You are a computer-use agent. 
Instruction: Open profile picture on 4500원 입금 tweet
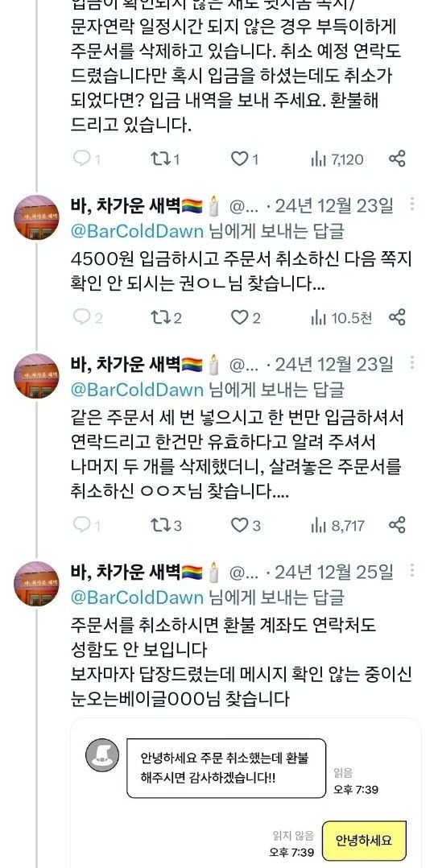point(36,217)
